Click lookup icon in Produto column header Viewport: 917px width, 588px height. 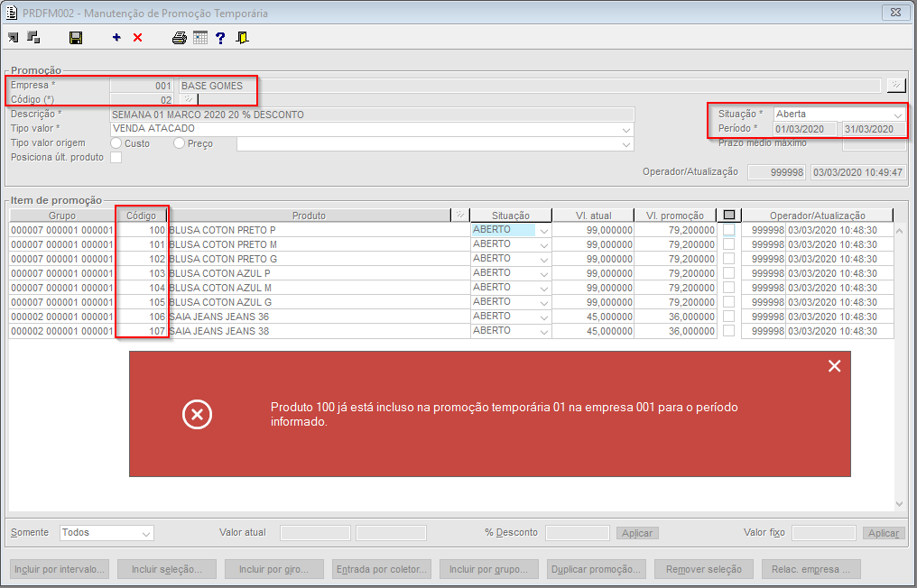[460, 216]
